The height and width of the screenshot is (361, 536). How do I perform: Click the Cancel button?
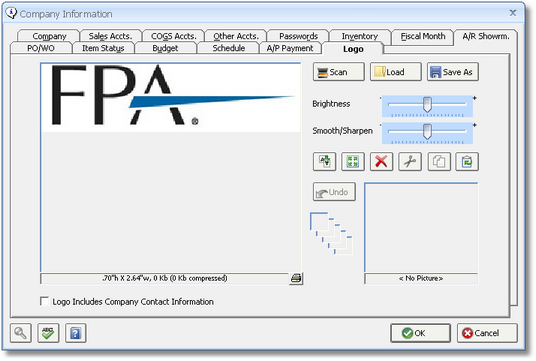[487, 333]
